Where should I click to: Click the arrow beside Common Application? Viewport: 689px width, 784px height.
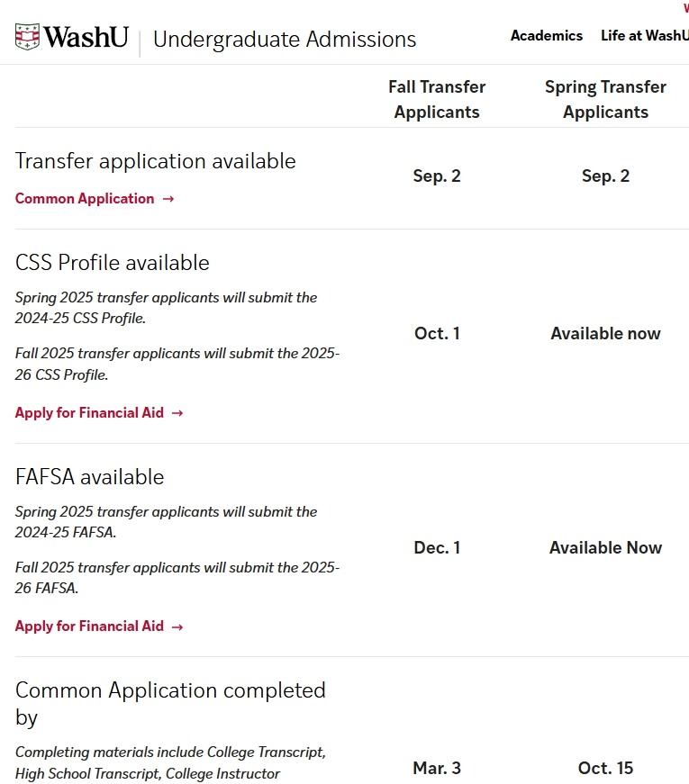pyautogui.click(x=168, y=199)
